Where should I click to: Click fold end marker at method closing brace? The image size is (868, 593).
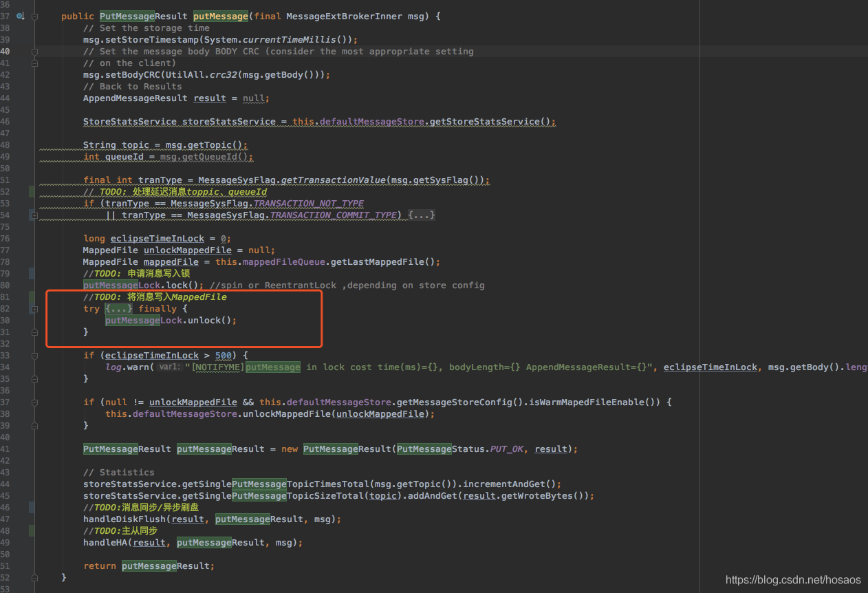click(x=34, y=578)
